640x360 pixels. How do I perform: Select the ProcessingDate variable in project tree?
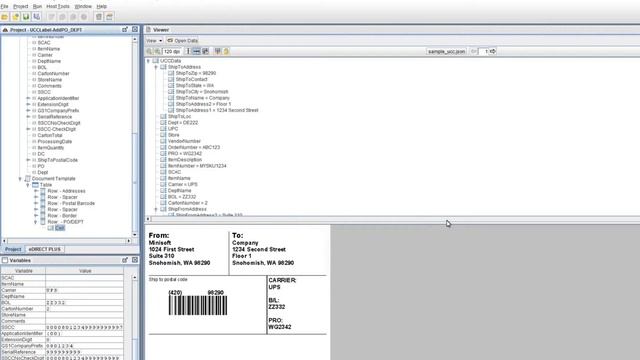pyautogui.click(x=55, y=142)
